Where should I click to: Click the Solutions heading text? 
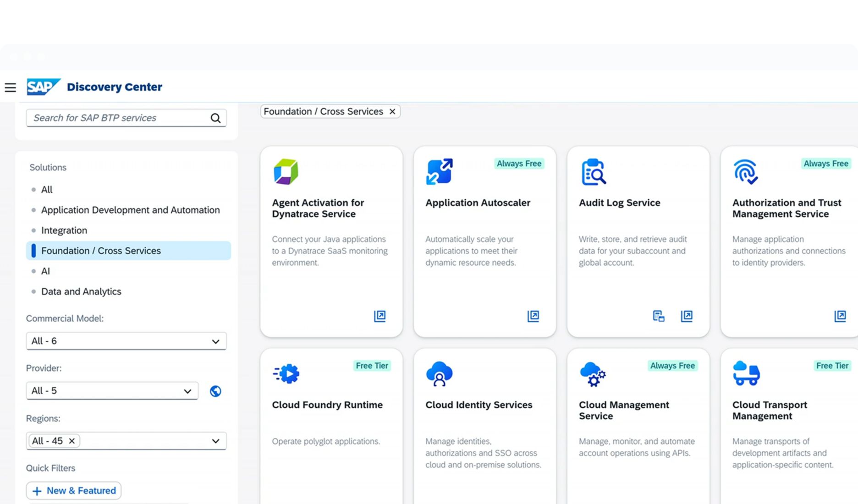click(x=48, y=168)
